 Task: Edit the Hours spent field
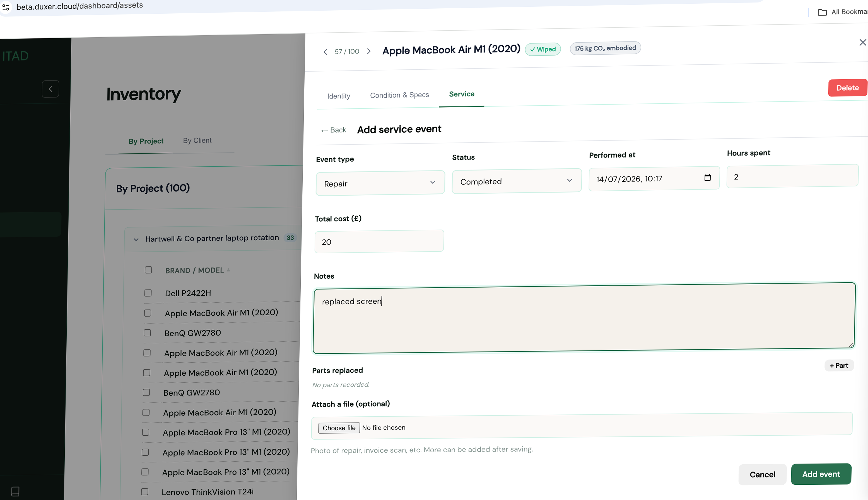pyautogui.click(x=792, y=176)
